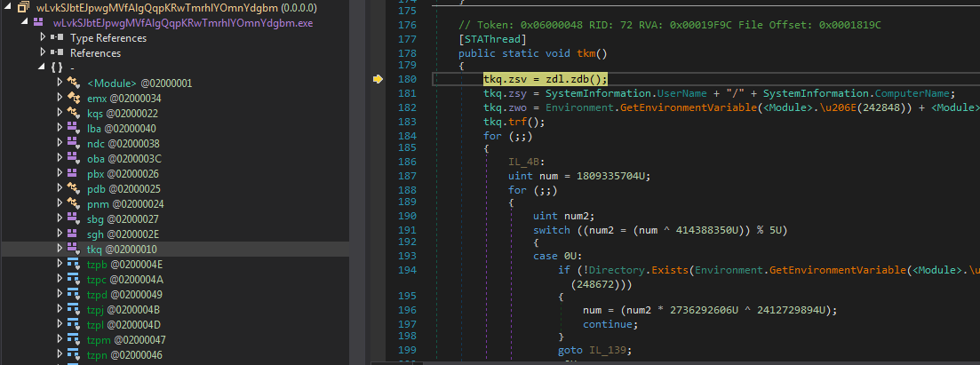Click the class icon next to pbx
Image resolution: width=980 pixels, height=365 pixels.
74,173
